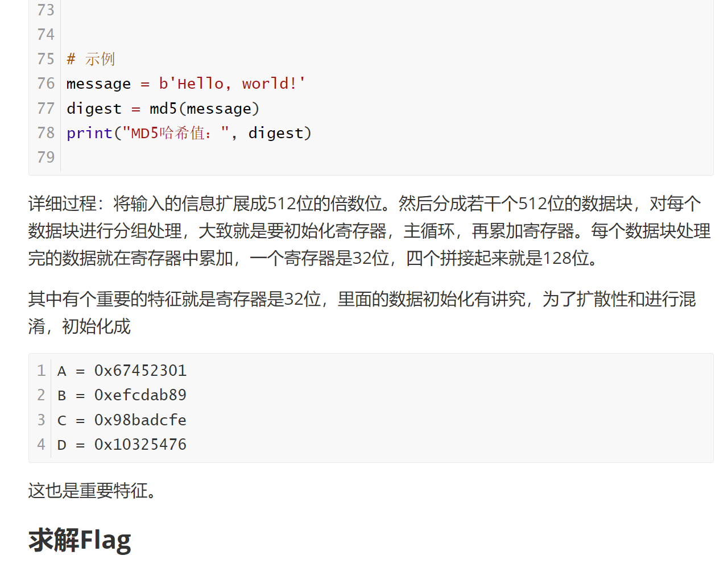Click line number 76 in code gutter
The width and height of the screenshot is (728, 572).
coord(45,84)
